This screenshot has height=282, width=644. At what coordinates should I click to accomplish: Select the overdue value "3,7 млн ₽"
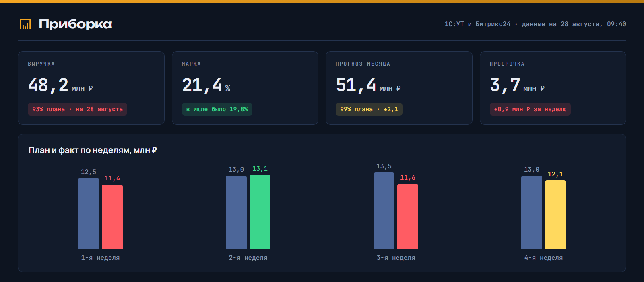(x=517, y=85)
